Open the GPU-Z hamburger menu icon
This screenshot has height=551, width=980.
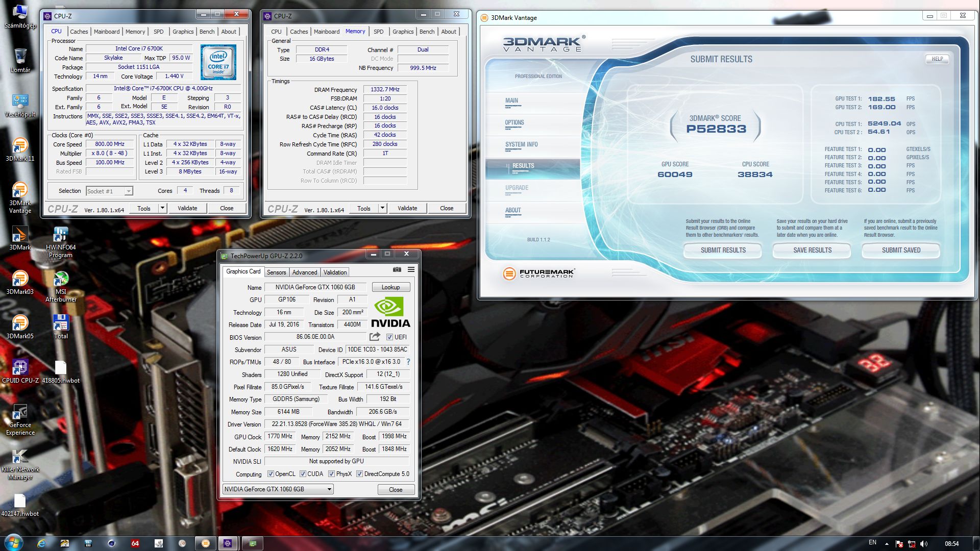[x=411, y=269]
